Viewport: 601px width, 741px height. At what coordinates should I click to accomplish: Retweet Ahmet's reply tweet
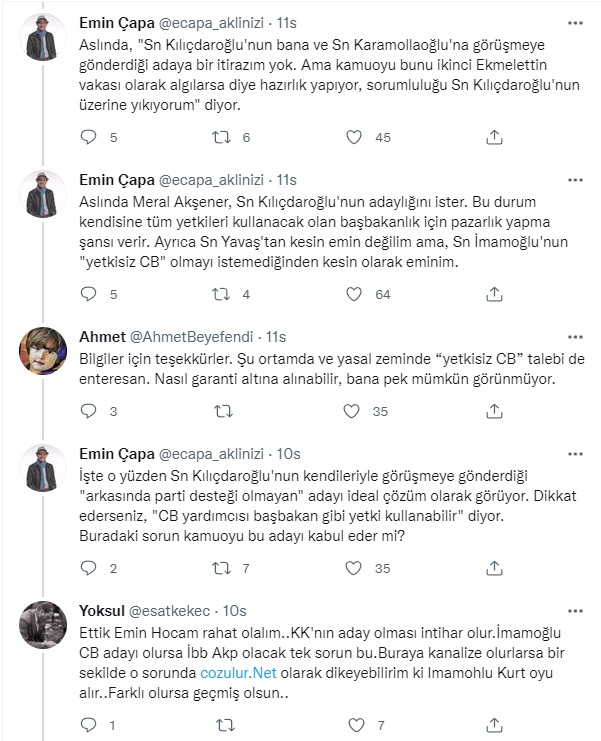[223, 411]
